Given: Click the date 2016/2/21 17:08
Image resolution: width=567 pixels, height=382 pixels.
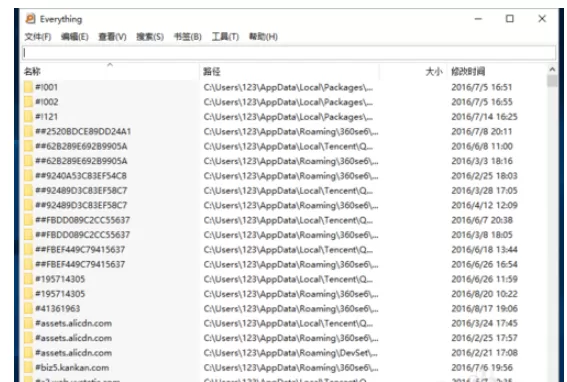Looking at the screenshot, I should tap(484, 353).
